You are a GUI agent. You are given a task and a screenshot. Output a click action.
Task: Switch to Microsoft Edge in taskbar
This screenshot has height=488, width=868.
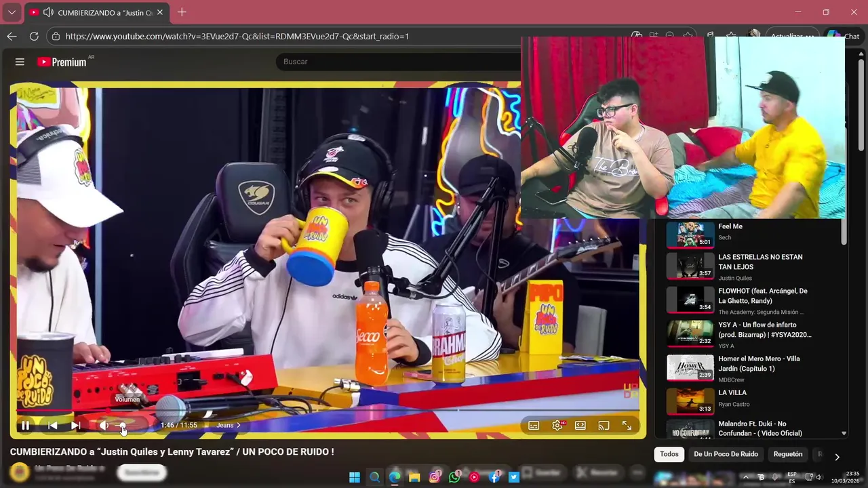pyautogui.click(x=395, y=477)
